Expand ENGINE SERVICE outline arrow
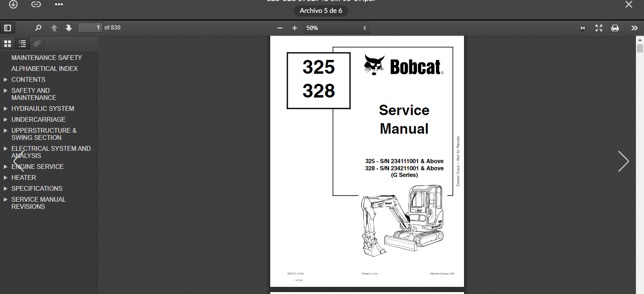644x294 pixels. pos(6,167)
